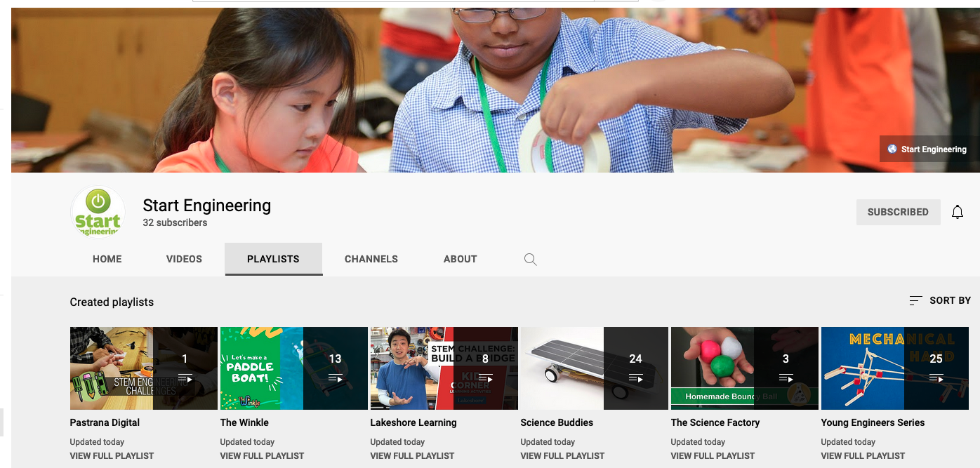980x468 pixels.
Task: Open the ABOUT tab
Action: point(461,259)
